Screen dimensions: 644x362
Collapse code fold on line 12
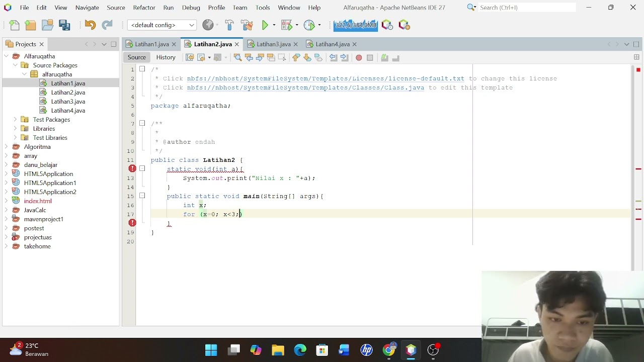(x=142, y=169)
